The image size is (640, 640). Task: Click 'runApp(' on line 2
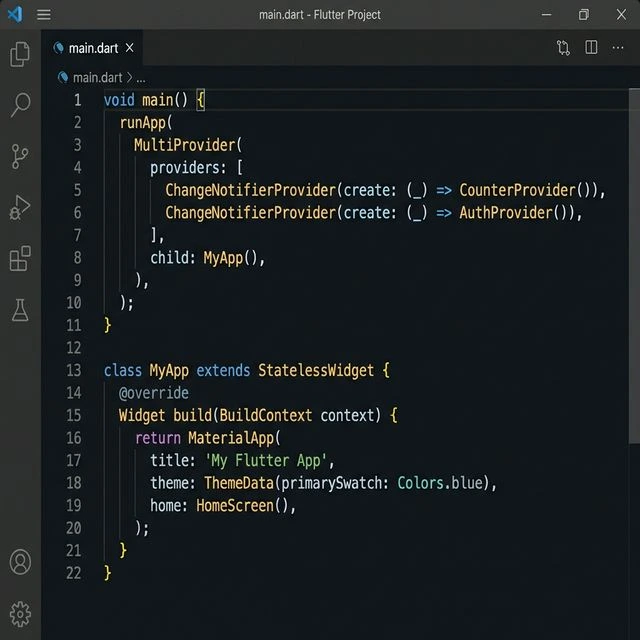point(146,122)
